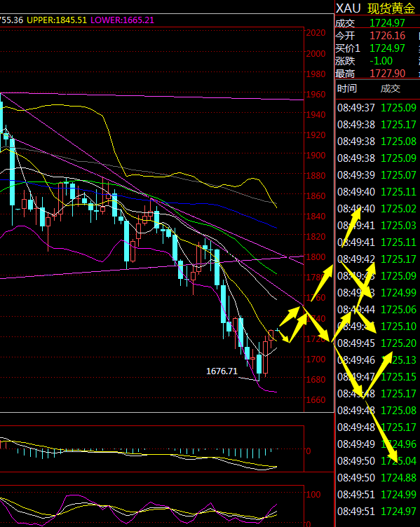Select the 今开 open price 1726.16
The image size is (420, 527).
(387, 36)
